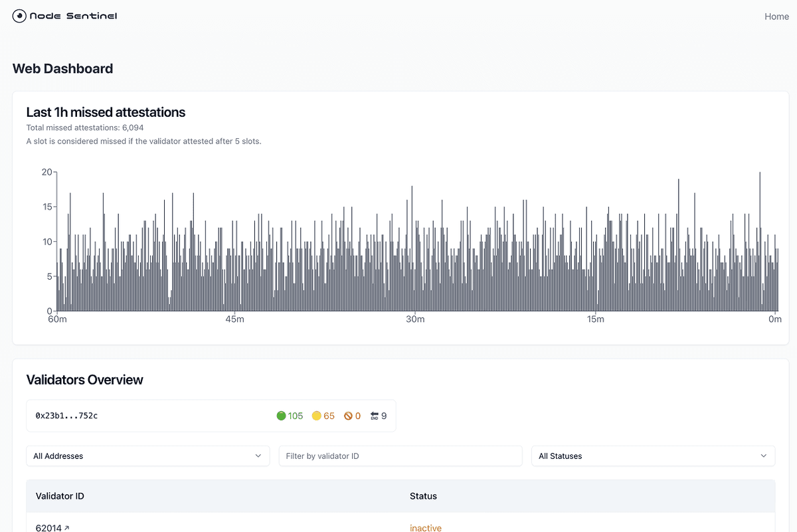Click the Web Dashboard page heading
Image resolution: width=797 pixels, height=532 pixels.
(x=62, y=68)
